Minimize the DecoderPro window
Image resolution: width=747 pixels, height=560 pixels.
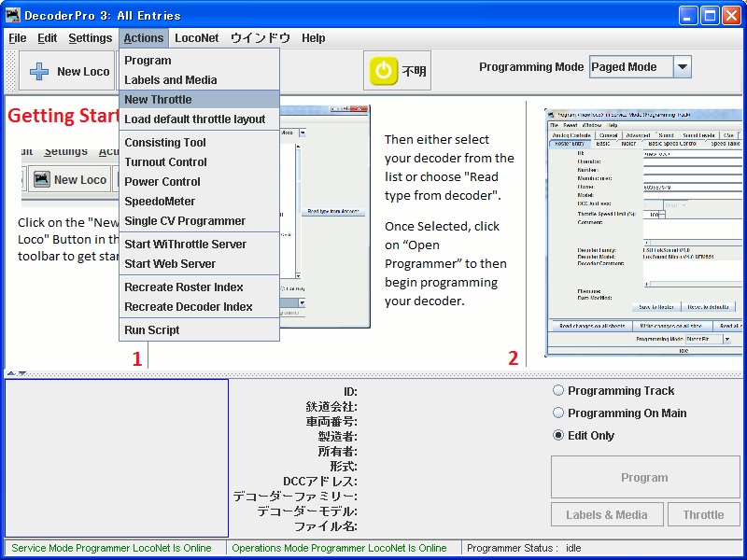point(687,16)
